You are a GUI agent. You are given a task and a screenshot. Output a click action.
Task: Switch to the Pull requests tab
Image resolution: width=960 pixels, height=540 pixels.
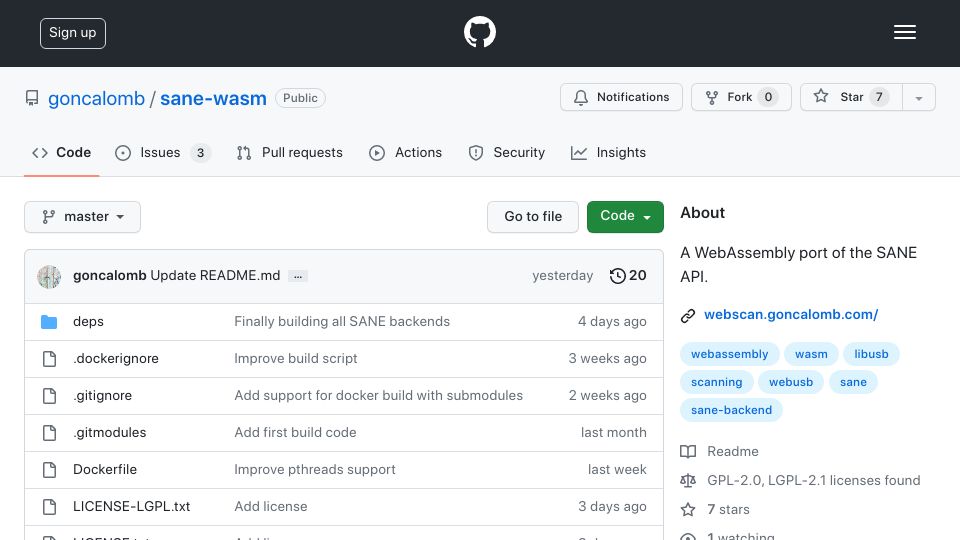[290, 152]
